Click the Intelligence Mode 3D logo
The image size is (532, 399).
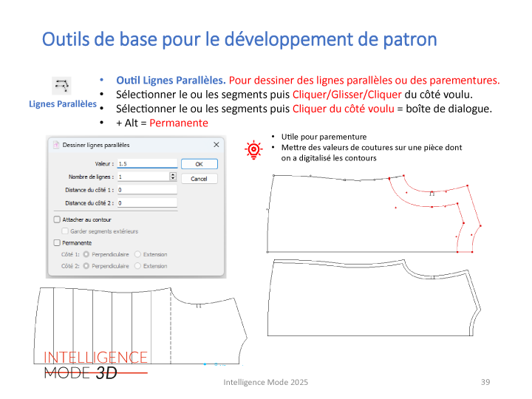pyautogui.click(x=95, y=365)
